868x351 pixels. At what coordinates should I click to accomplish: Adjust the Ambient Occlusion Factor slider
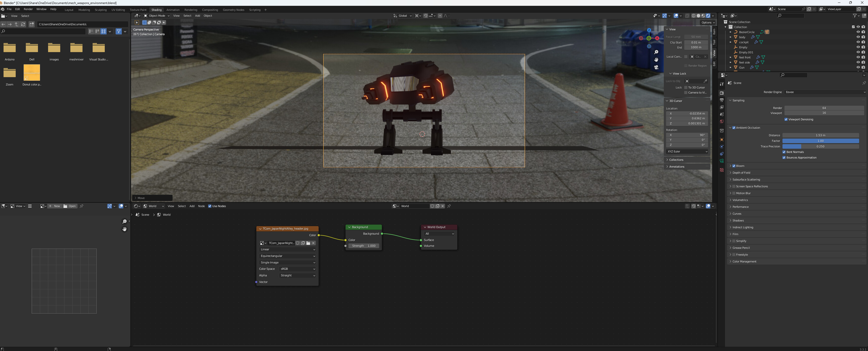(821, 141)
